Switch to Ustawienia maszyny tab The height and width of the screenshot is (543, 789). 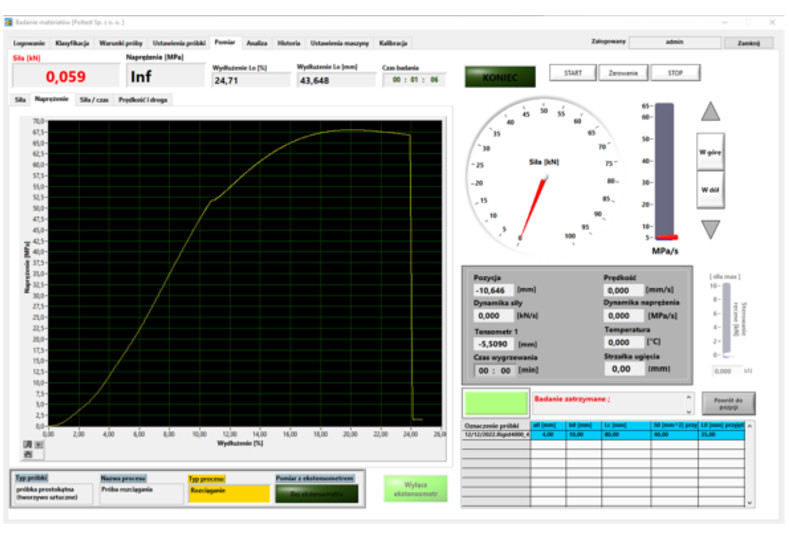(339, 43)
